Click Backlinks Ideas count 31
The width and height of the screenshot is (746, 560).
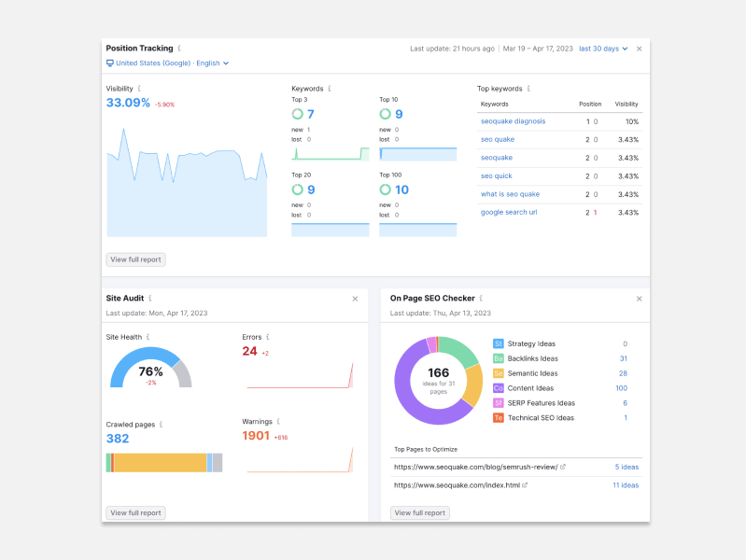tap(624, 358)
